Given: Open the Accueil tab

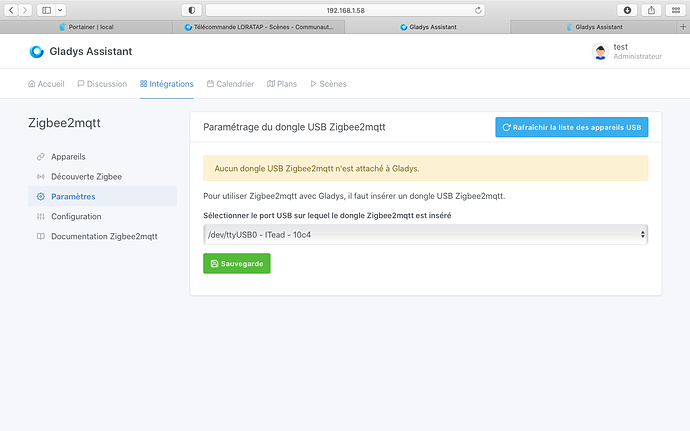Looking at the screenshot, I should pyautogui.click(x=46, y=84).
